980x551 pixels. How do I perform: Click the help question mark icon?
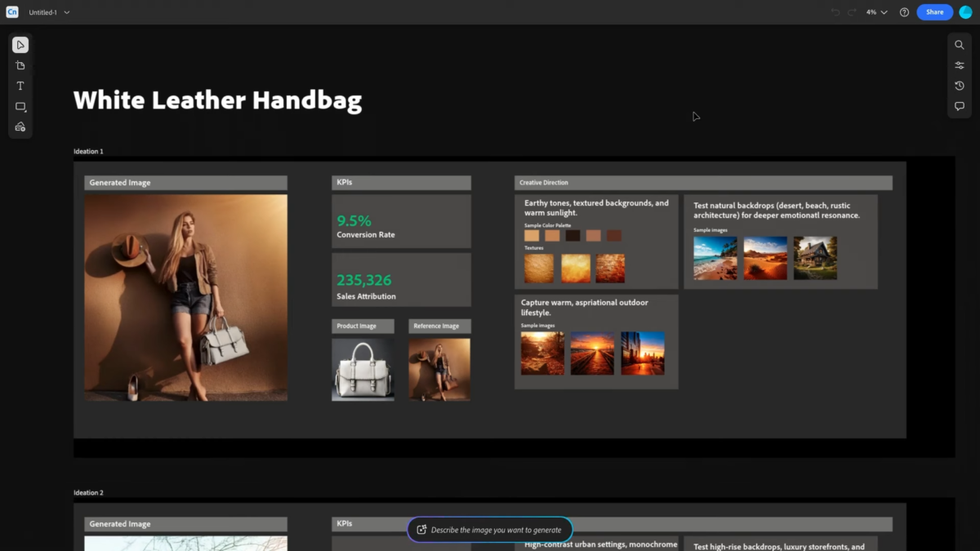pos(904,12)
